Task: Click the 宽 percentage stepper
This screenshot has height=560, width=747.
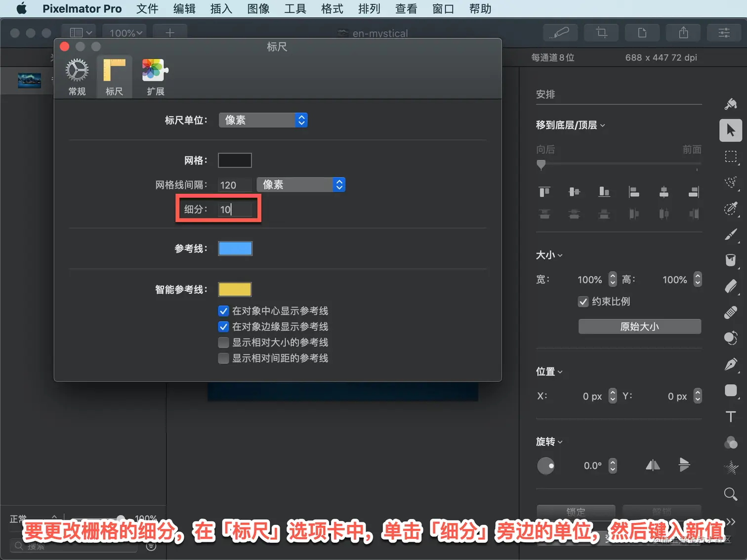Action: [613, 279]
